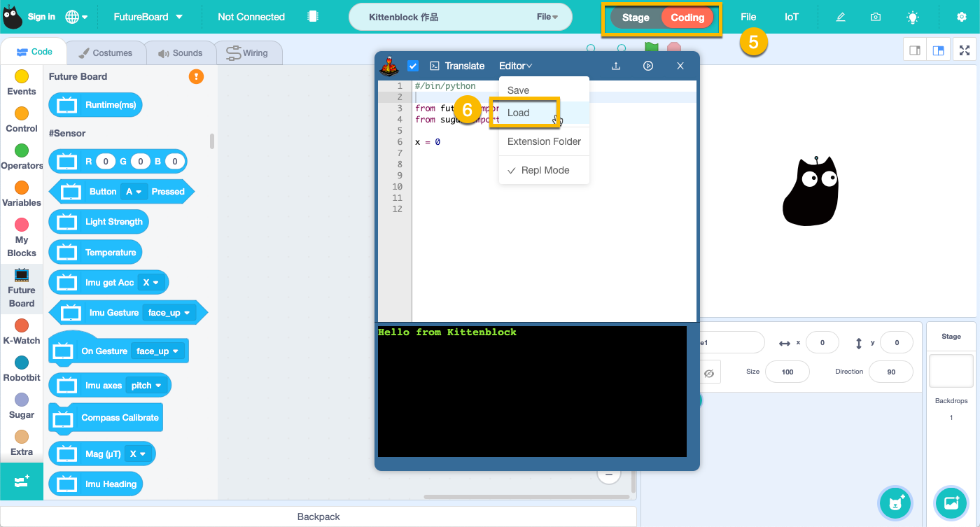Open the language globe dropdown
This screenshot has height=527, width=980.
click(x=76, y=17)
